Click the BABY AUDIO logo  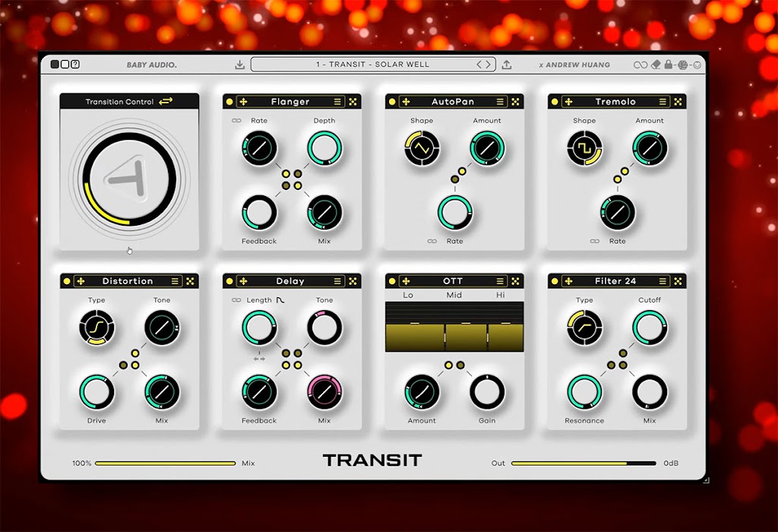pos(151,65)
